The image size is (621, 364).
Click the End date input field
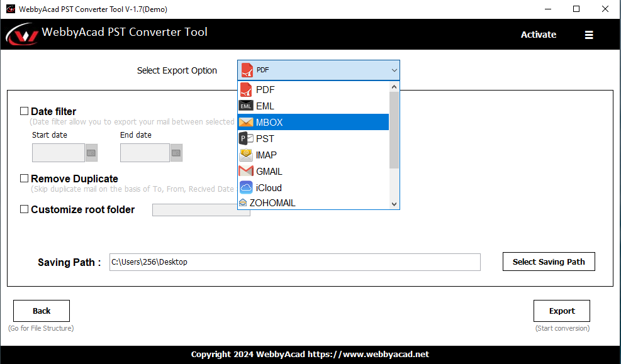145,153
